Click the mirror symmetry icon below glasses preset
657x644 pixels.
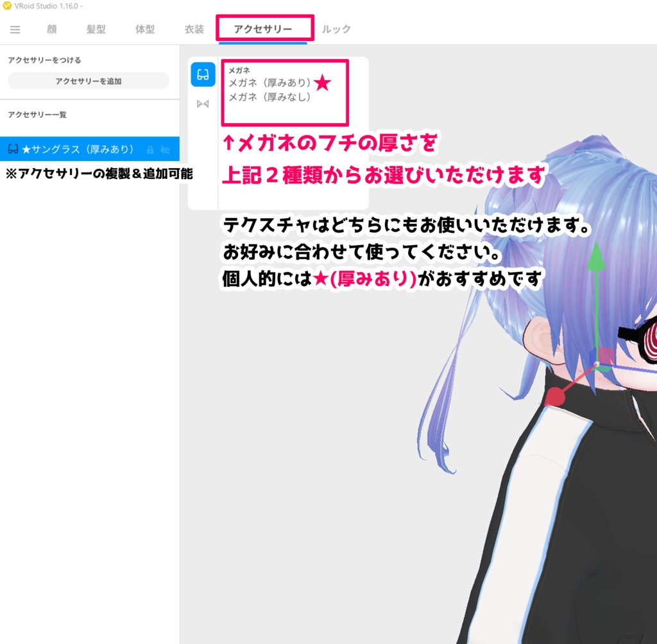(x=203, y=103)
